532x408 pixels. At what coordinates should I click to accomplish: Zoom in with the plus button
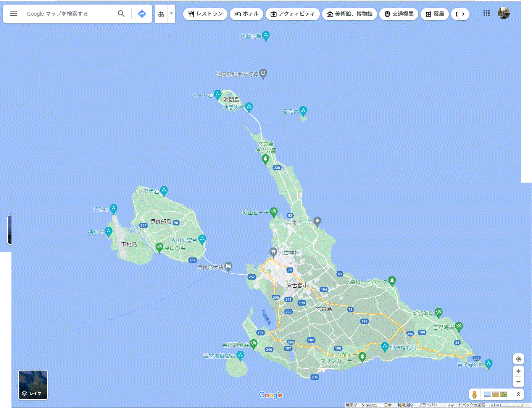click(x=518, y=371)
